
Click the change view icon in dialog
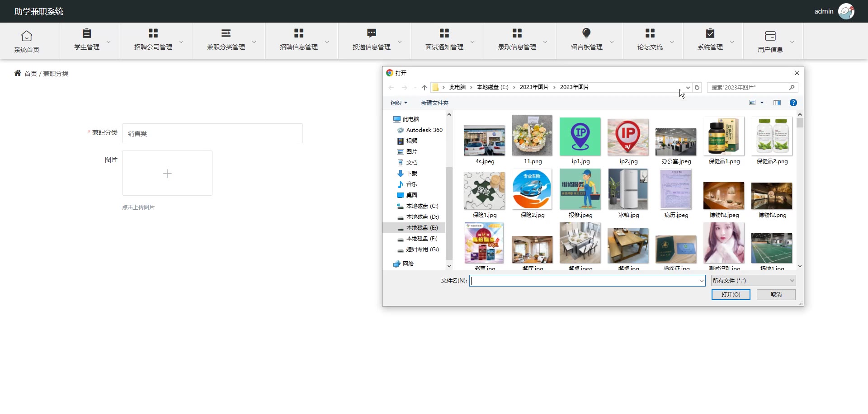point(752,103)
